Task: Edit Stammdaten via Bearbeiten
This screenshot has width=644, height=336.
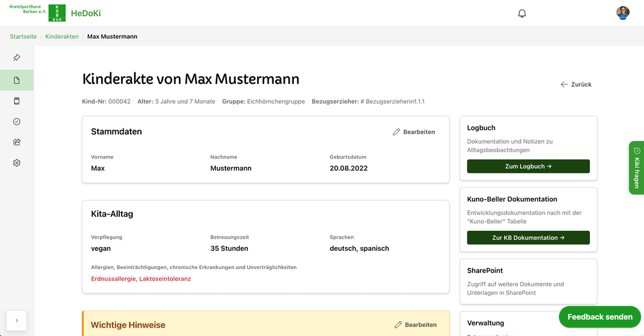Action: (413, 132)
